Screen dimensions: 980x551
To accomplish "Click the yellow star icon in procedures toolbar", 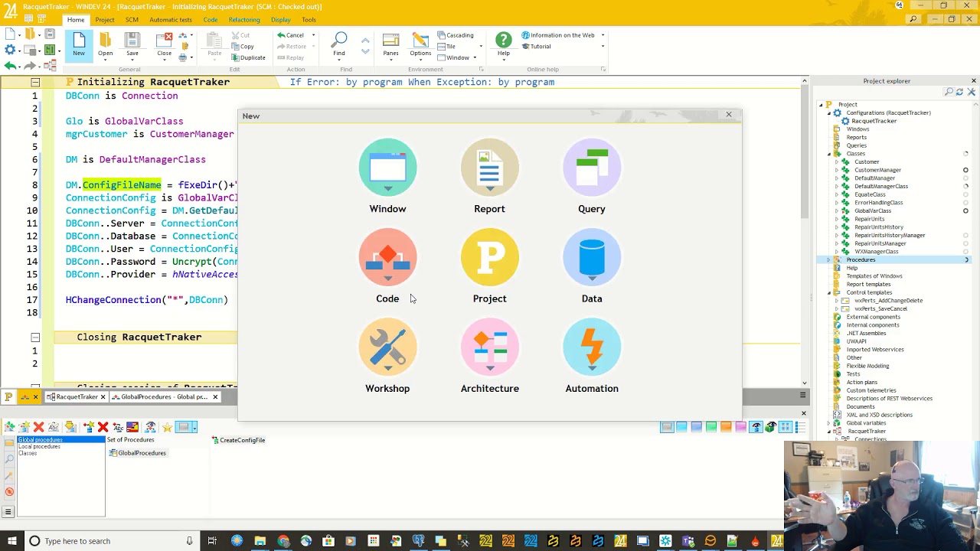I will pos(167,427).
